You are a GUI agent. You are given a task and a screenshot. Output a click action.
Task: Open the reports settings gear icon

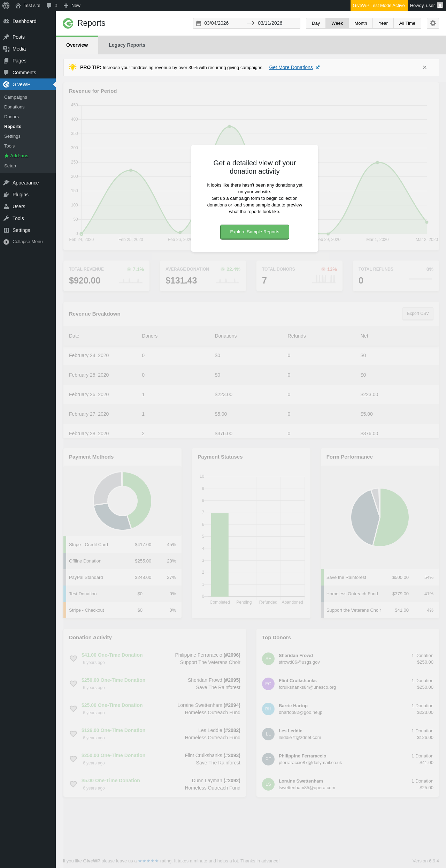point(433,23)
